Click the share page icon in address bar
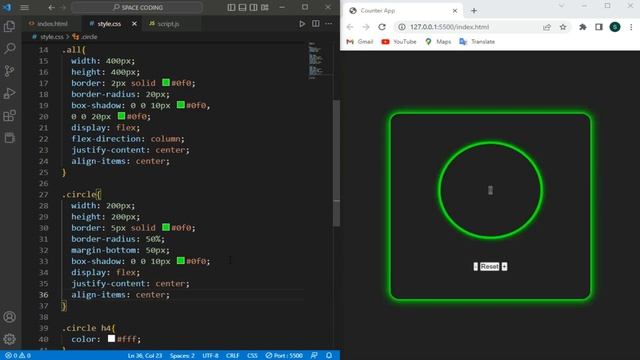Image resolution: width=640 pixels, height=360 pixels. (547, 27)
